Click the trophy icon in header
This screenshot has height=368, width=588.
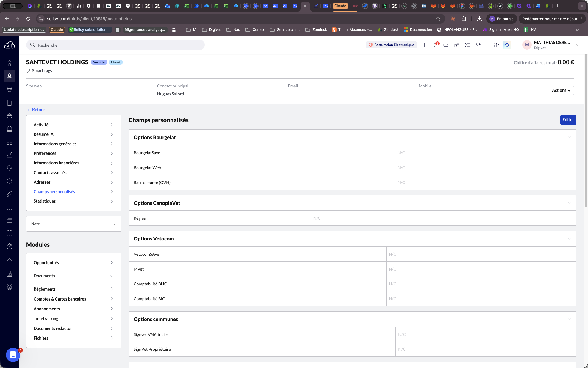478,45
